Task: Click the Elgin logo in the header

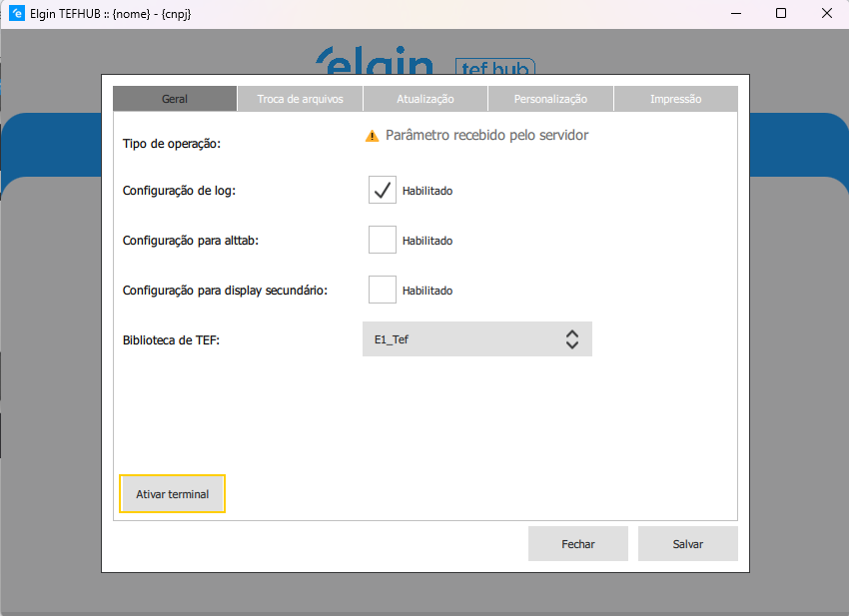Action: click(375, 62)
